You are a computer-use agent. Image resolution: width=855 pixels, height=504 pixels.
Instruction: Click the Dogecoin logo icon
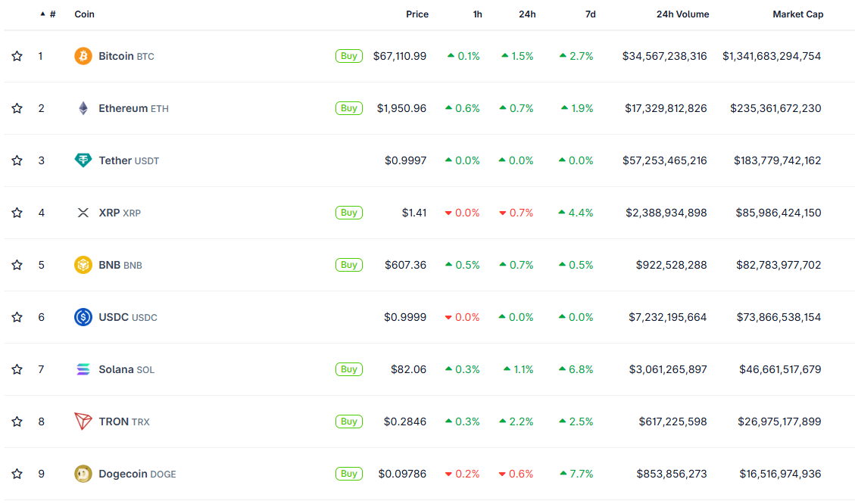tap(83, 474)
